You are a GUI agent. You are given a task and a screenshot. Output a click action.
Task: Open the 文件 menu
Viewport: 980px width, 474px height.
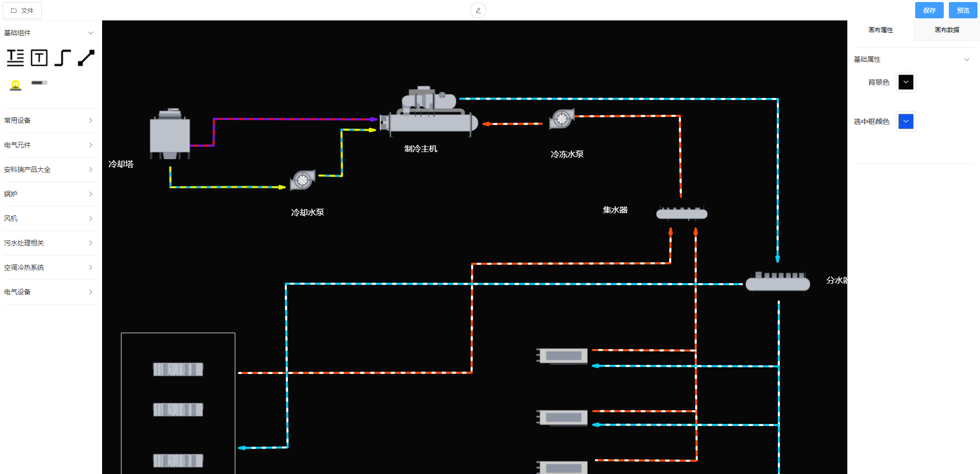pos(22,10)
